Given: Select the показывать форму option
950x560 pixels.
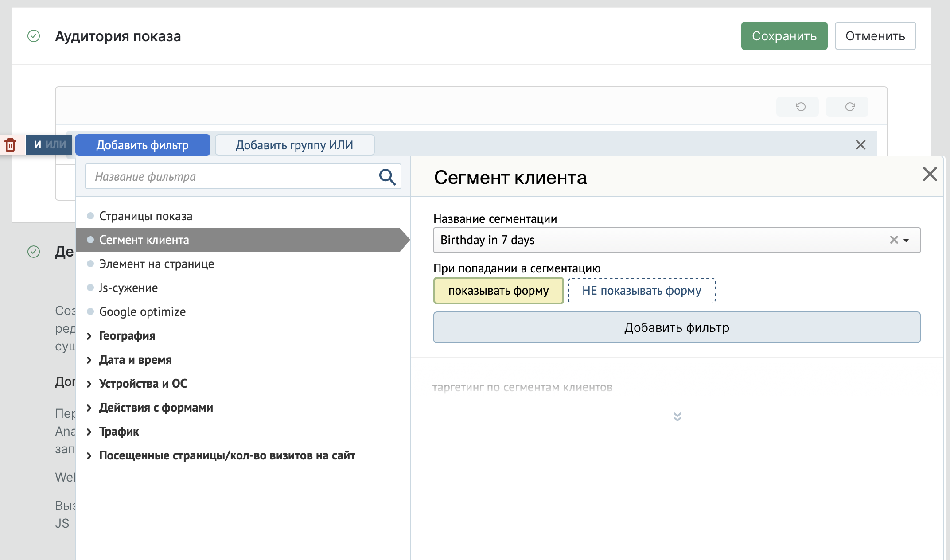Looking at the screenshot, I should 498,291.
